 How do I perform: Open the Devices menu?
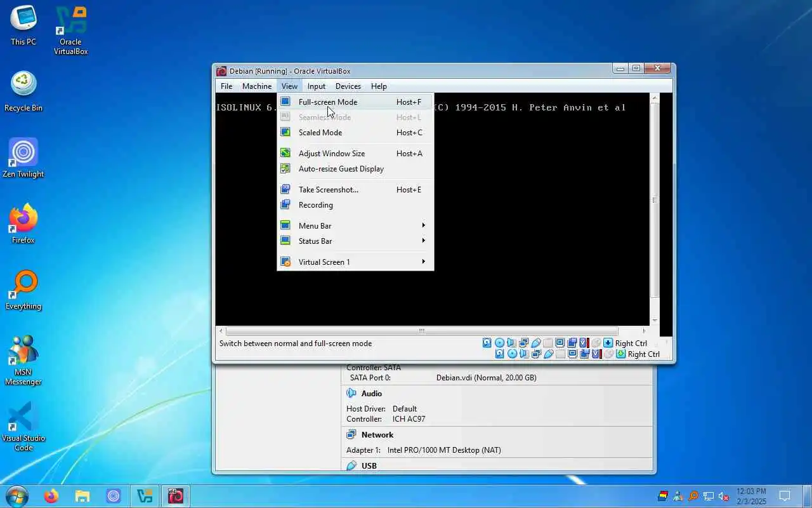(x=348, y=86)
